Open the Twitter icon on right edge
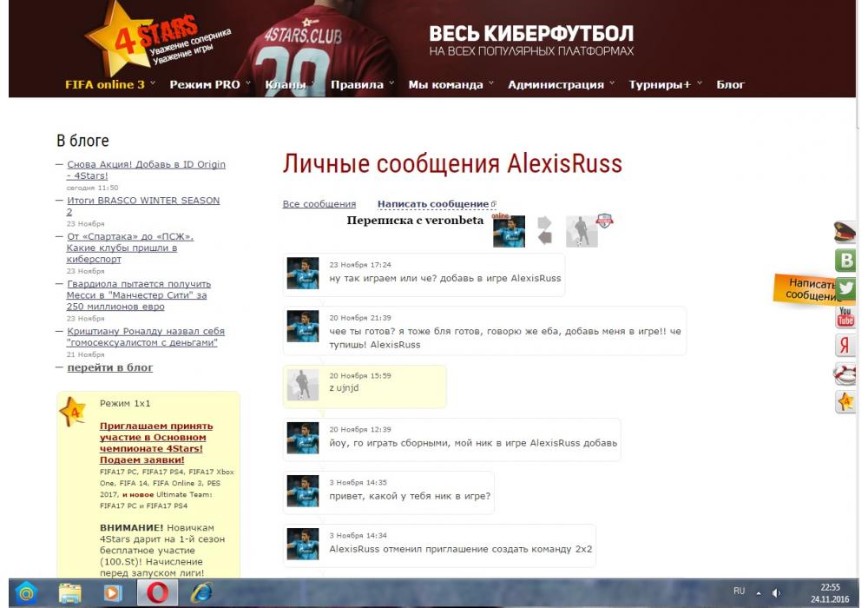 coord(845,288)
